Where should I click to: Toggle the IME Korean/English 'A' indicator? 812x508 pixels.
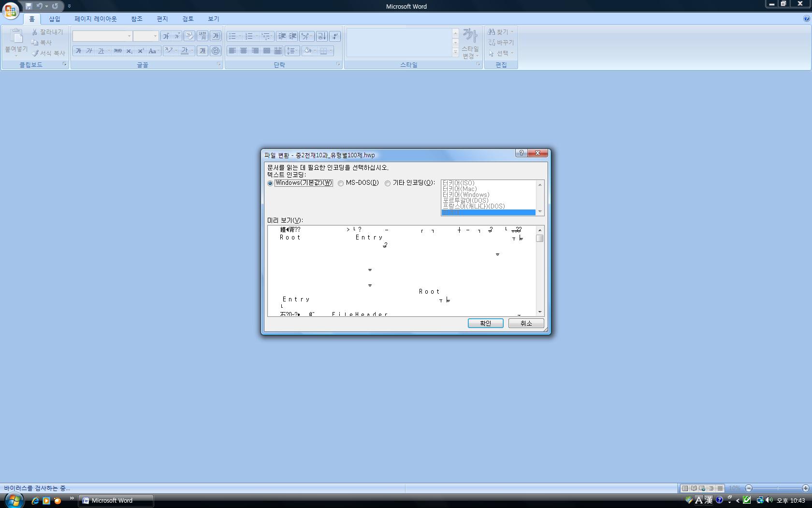pyautogui.click(x=699, y=500)
